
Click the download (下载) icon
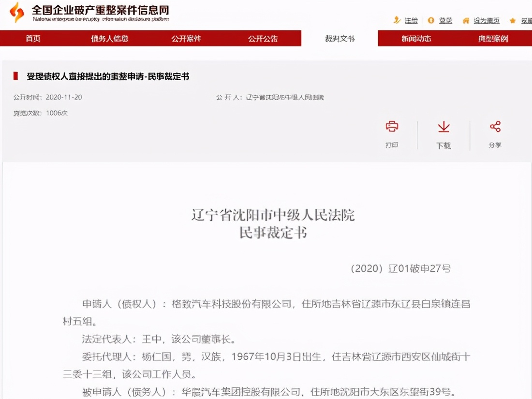(443, 128)
